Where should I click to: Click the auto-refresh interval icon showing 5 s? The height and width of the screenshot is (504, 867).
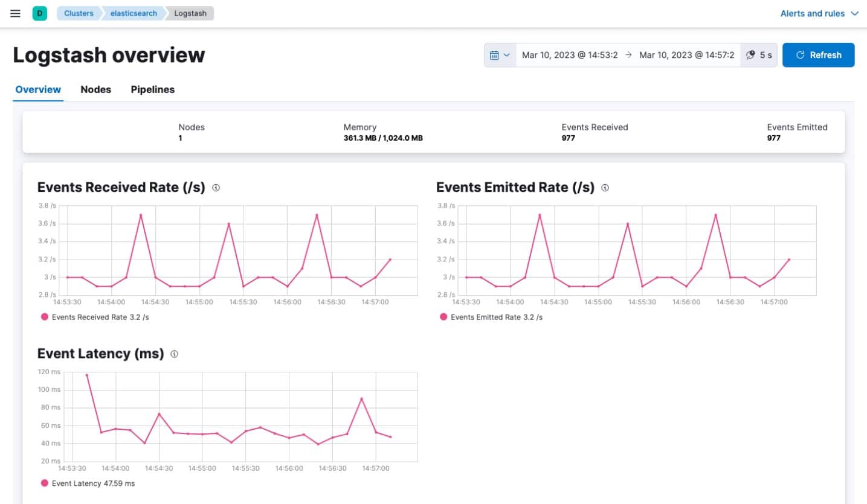[759, 55]
